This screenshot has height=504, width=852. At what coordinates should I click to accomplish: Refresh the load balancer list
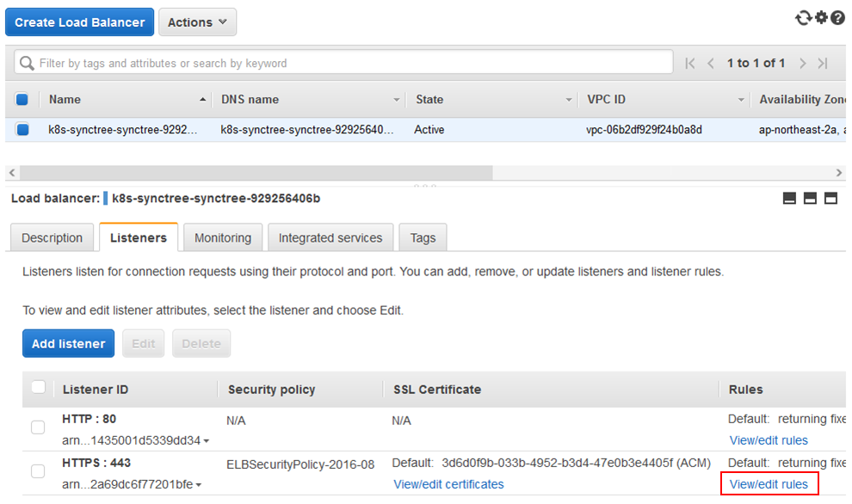[x=804, y=18]
